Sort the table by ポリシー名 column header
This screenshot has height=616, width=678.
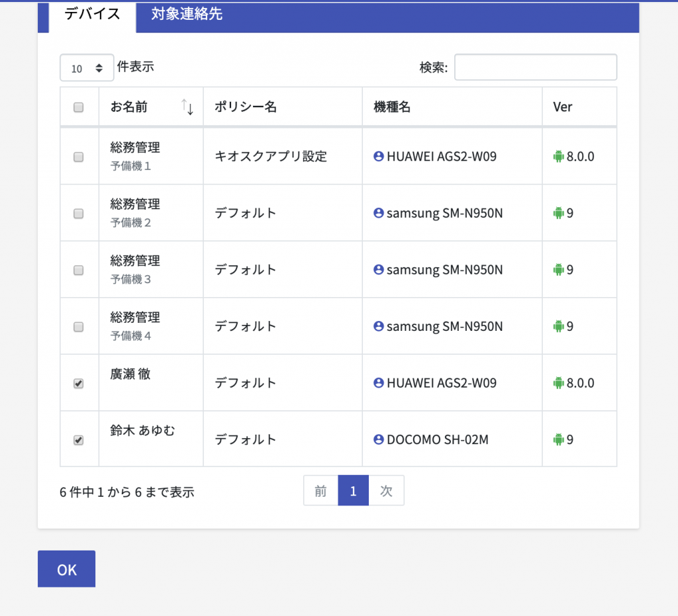tap(246, 107)
